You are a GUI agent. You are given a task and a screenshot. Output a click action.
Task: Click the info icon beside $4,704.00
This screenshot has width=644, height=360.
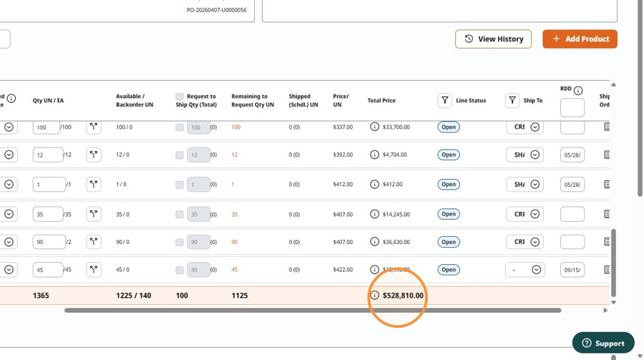tap(374, 155)
